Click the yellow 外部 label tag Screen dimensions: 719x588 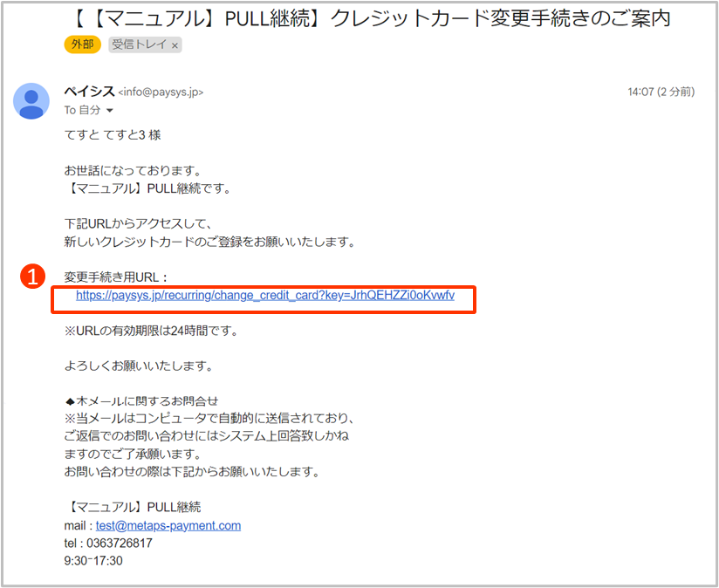pyautogui.click(x=82, y=44)
